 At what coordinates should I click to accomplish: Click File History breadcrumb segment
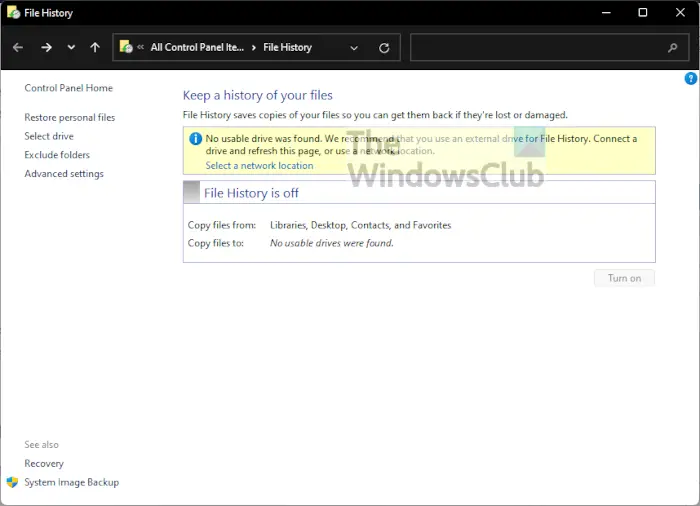point(288,47)
